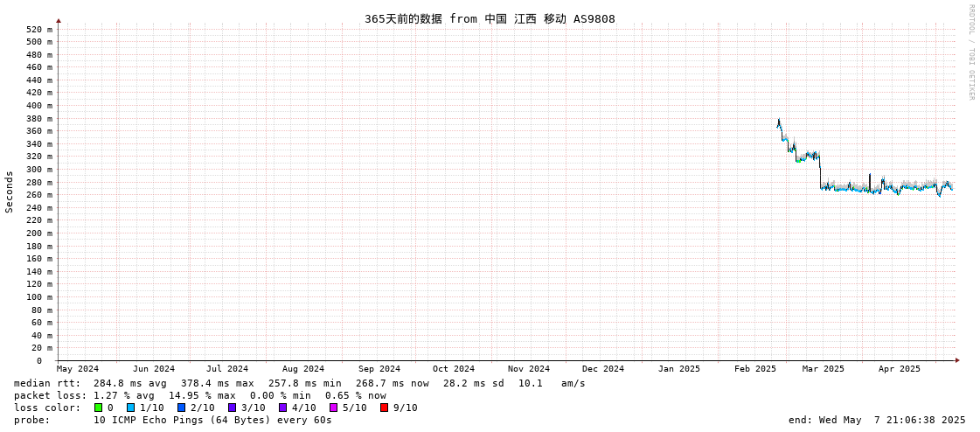Image resolution: width=980 pixels, height=432 pixels.
Task: Click the '520 m' y-axis label
Action: click(x=40, y=29)
